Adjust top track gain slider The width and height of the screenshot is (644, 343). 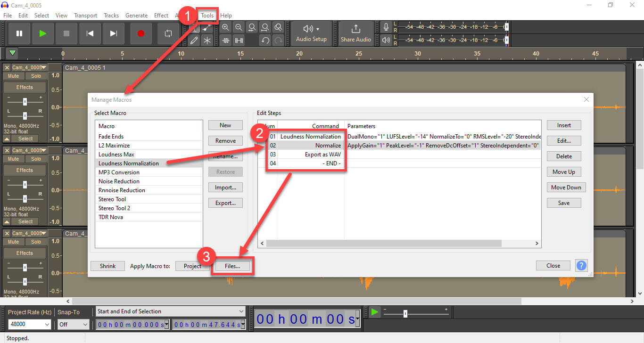coord(25,101)
